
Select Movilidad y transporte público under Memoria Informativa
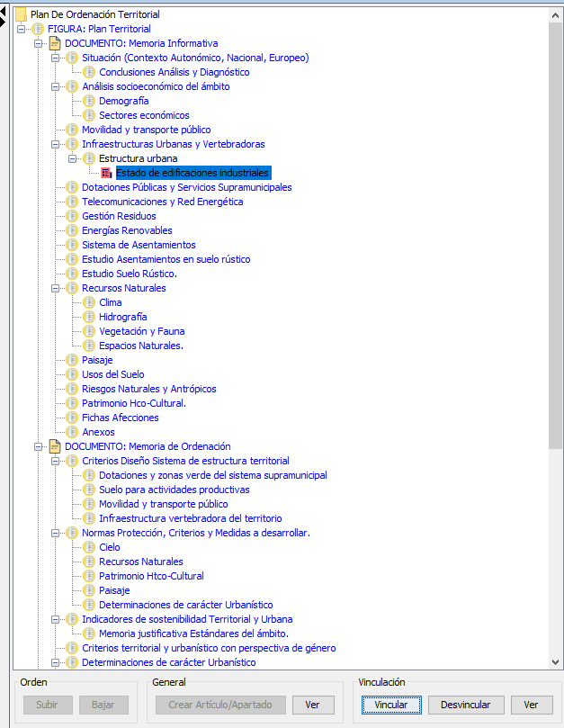[147, 130]
